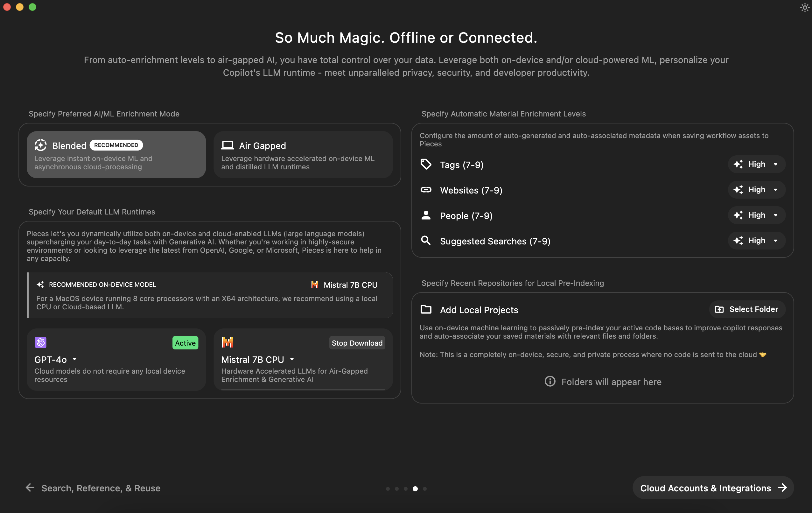The image size is (812, 513).
Task: Go to the last onboarding page dot
Action: point(424,488)
